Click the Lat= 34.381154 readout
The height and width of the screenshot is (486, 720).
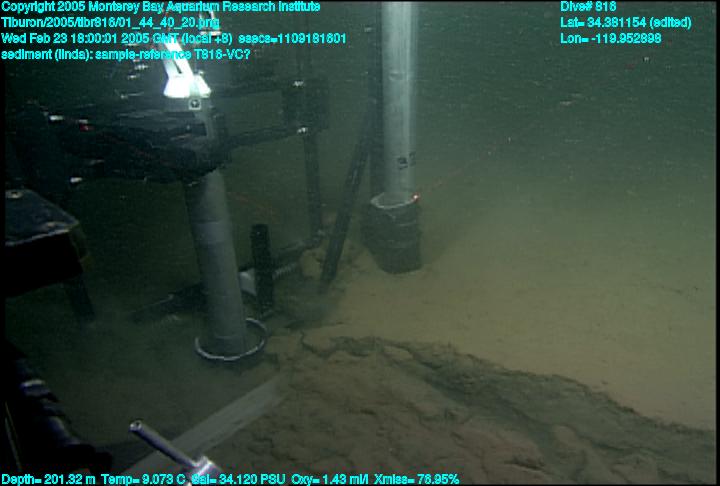tap(625, 23)
